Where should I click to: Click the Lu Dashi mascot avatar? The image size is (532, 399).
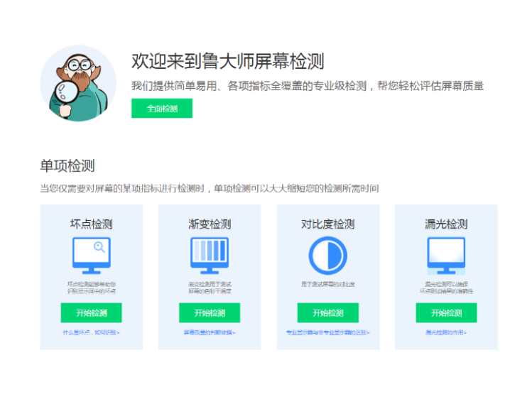pos(78,83)
